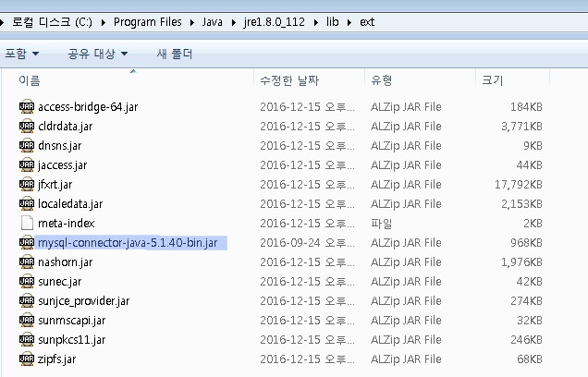Open the 공유 대상 dropdown menu
The width and height of the screenshot is (588, 377).
tap(98, 54)
